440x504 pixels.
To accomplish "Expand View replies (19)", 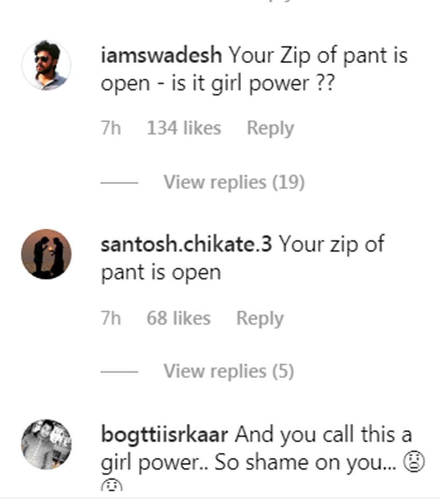I will pyautogui.click(x=234, y=182).
